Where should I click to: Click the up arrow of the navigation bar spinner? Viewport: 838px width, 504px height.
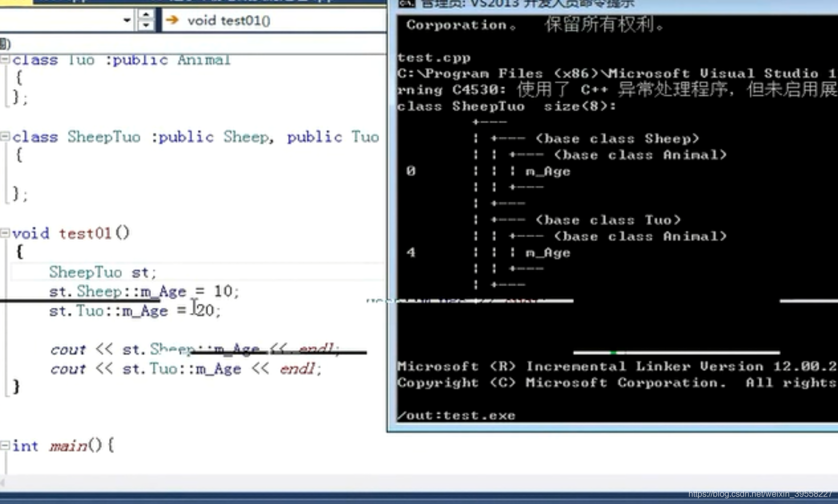(x=146, y=15)
